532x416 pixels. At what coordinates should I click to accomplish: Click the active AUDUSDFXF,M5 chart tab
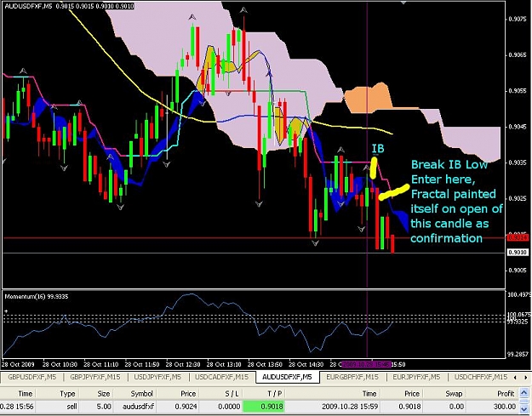coord(287,377)
